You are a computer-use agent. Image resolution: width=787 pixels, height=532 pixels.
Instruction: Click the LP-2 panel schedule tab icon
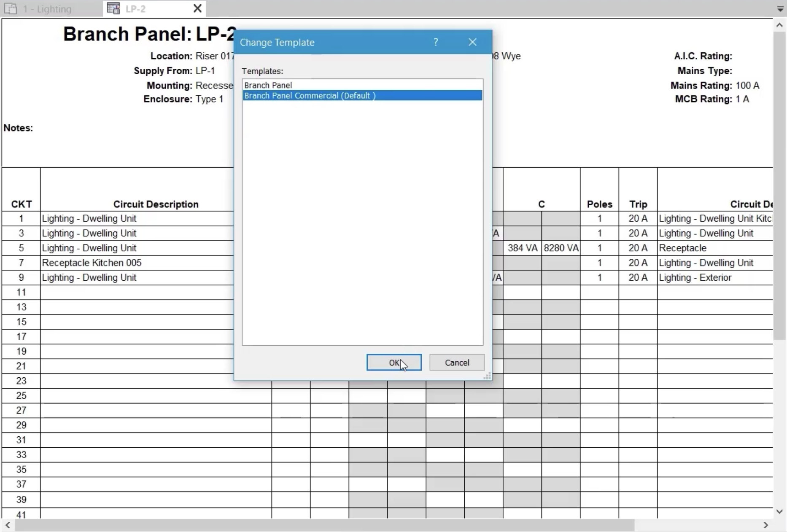coord(113,8)
